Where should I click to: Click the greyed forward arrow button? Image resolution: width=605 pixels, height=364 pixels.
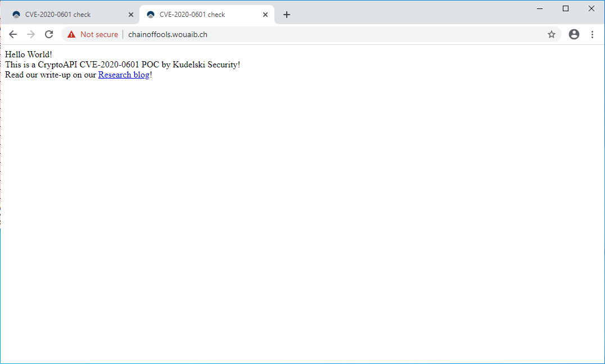click(x=31, y=34)
